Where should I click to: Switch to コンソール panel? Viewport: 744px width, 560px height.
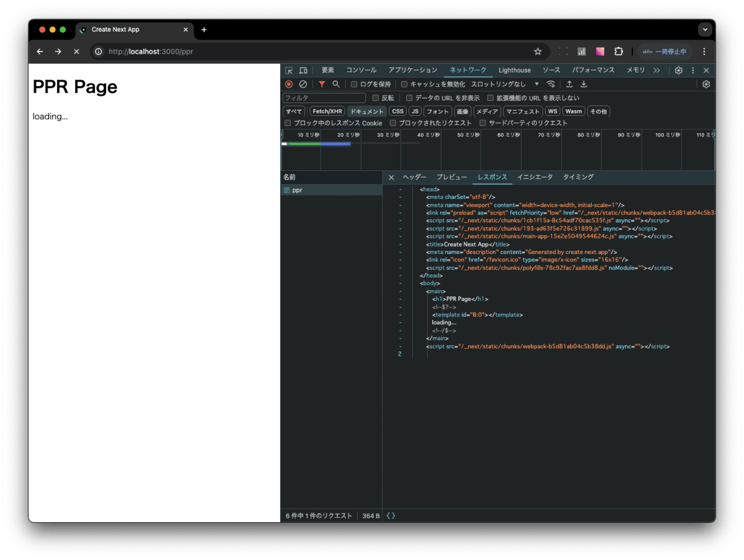click(361, 71)
